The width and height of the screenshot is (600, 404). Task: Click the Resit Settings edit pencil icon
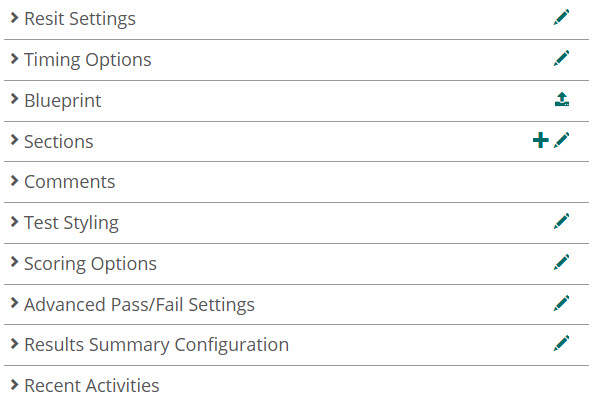[x=562, y=17]
